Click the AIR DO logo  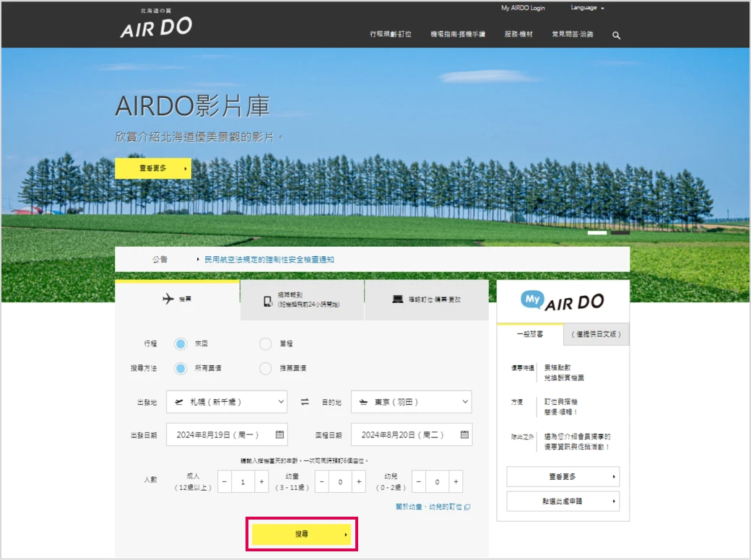pyautogui.click(x=156, y=24)
